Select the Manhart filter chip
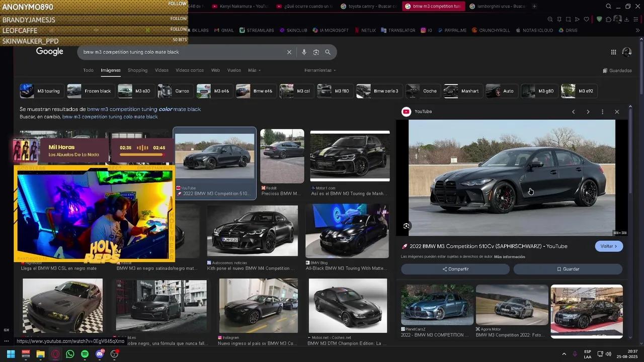The width and height of the screenshot is (644, 362). click(x=463, y=91)
